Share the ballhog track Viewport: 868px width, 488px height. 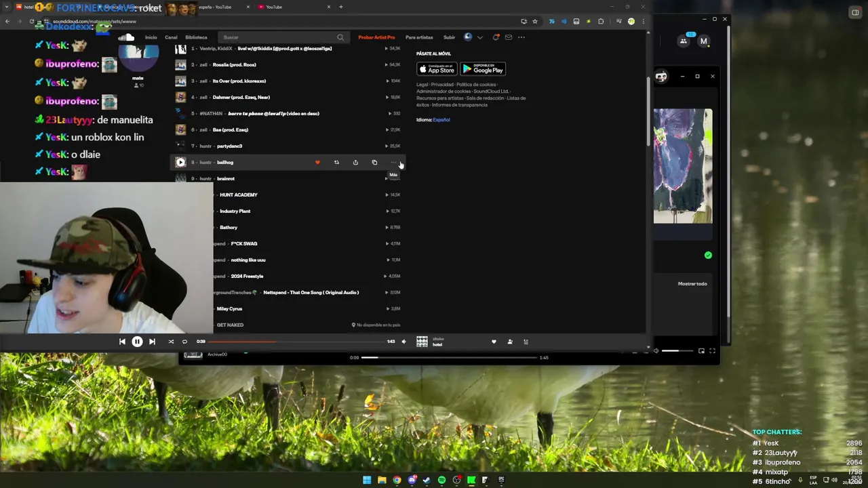click(x=355, y=162)
